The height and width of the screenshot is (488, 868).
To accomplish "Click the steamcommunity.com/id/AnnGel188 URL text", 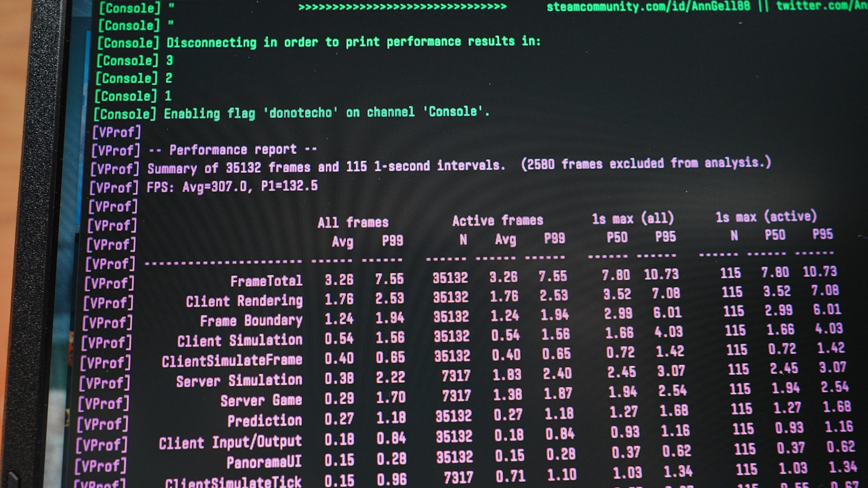I will pos(648,6).
